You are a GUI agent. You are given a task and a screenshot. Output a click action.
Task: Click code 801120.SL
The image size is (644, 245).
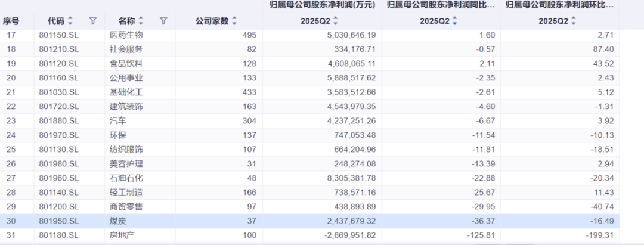point(58,64)
